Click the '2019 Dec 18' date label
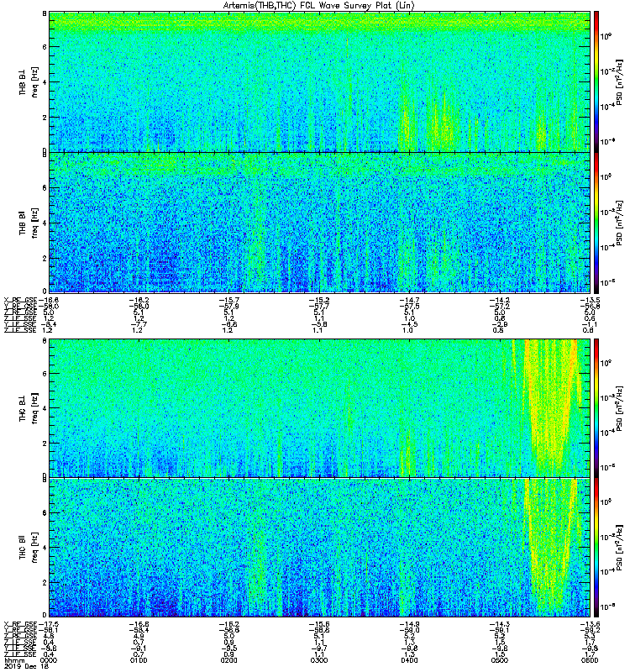 (27, 666)
